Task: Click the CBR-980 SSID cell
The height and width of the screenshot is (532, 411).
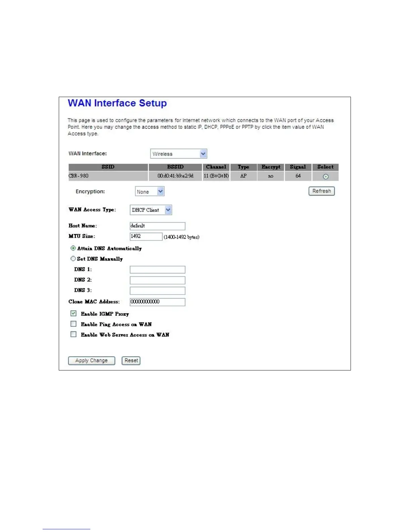Action: click(x=108, y=176)
